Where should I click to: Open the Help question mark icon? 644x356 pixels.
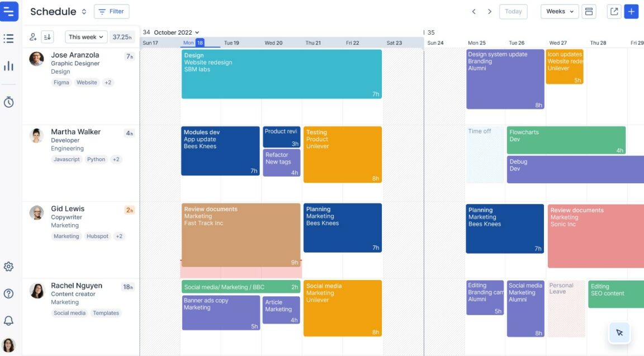pyautogui.click(x=8, y=293)
